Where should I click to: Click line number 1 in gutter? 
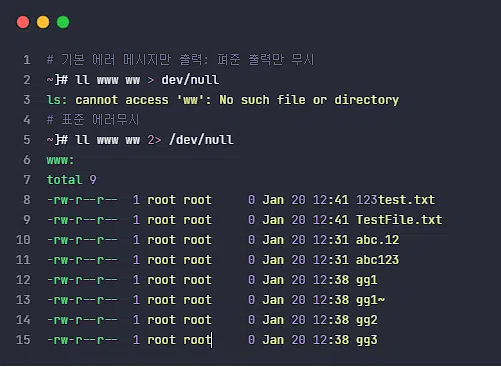click(27, 60)
